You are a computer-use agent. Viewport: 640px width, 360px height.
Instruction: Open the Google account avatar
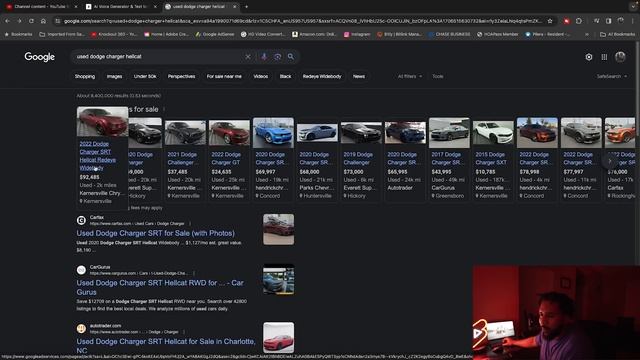point(620,57)
